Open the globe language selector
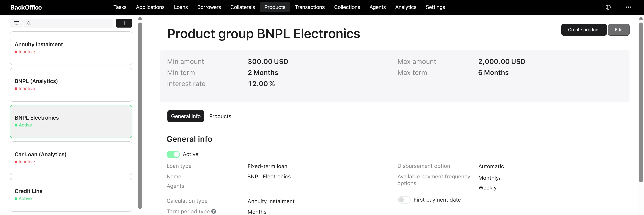 (608, 7)
